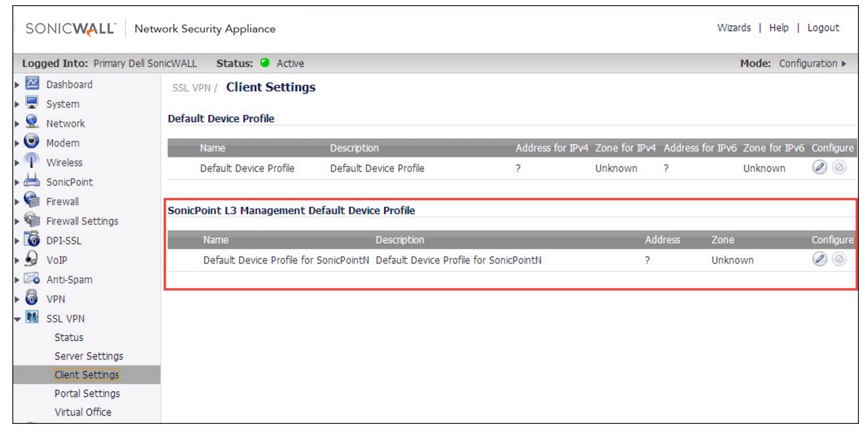The image size is (868, 433).
Task: Click the Dashboard icon in sidebar
Action: click(x=32, y=84)
